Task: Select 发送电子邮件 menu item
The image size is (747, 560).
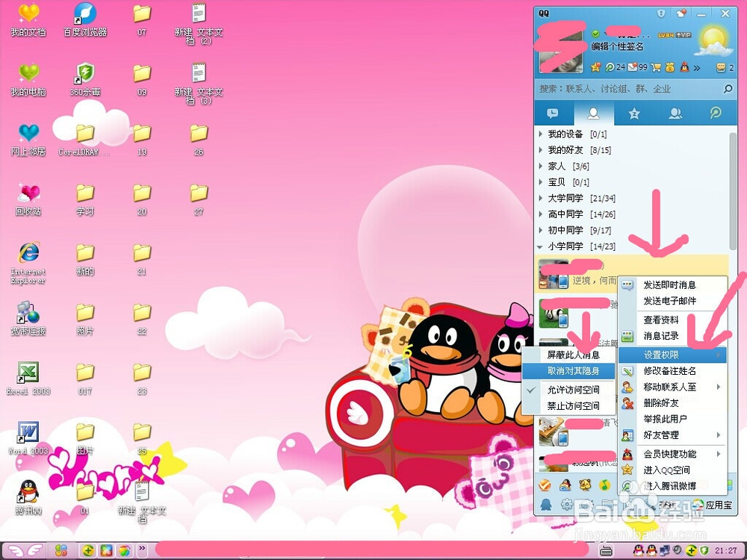Action: (x=673, y=301)
